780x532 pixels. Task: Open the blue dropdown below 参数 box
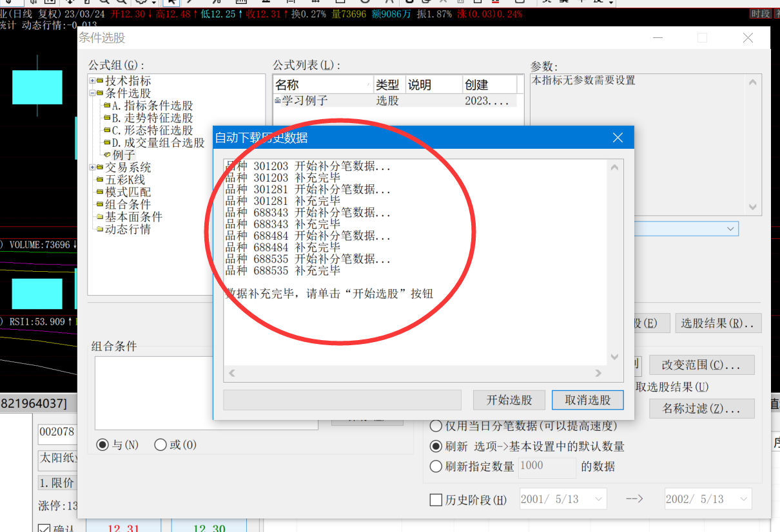click(x=731, y=229)
